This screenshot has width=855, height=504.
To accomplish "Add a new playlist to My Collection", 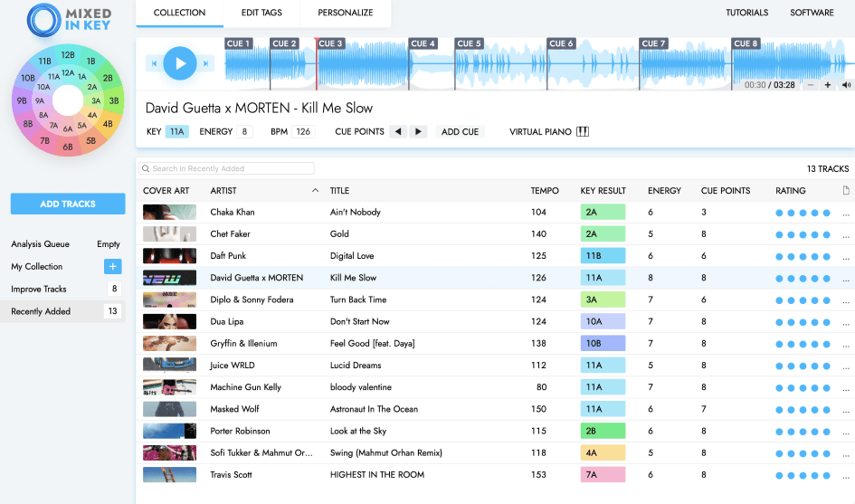I will pyautogui.click(x=113, y=266).
